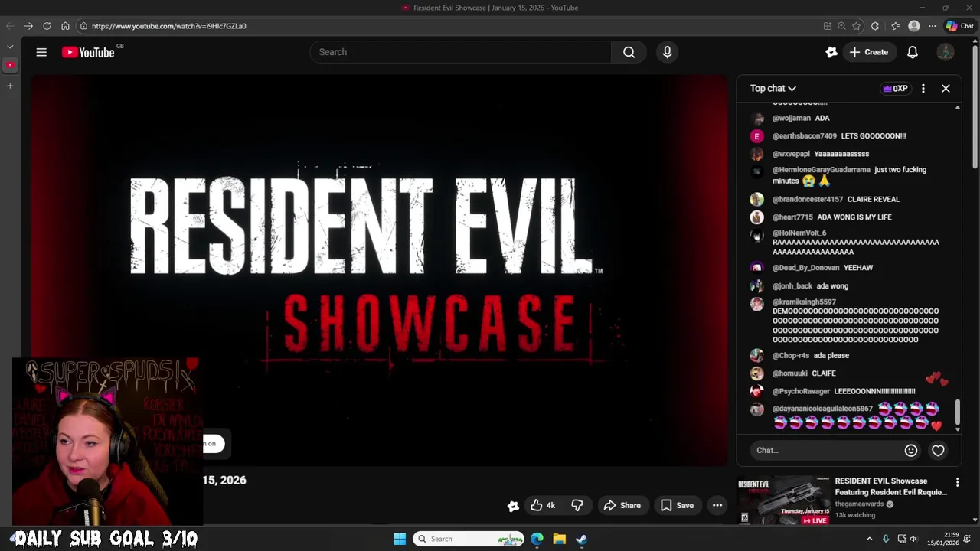
Task: Go to browser home page
Action: coord(65,26)
